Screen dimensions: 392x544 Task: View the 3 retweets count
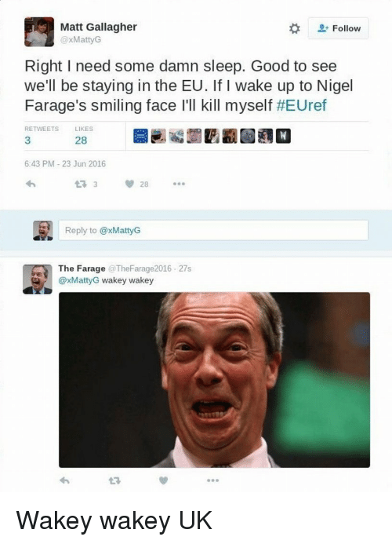(27, 141)
